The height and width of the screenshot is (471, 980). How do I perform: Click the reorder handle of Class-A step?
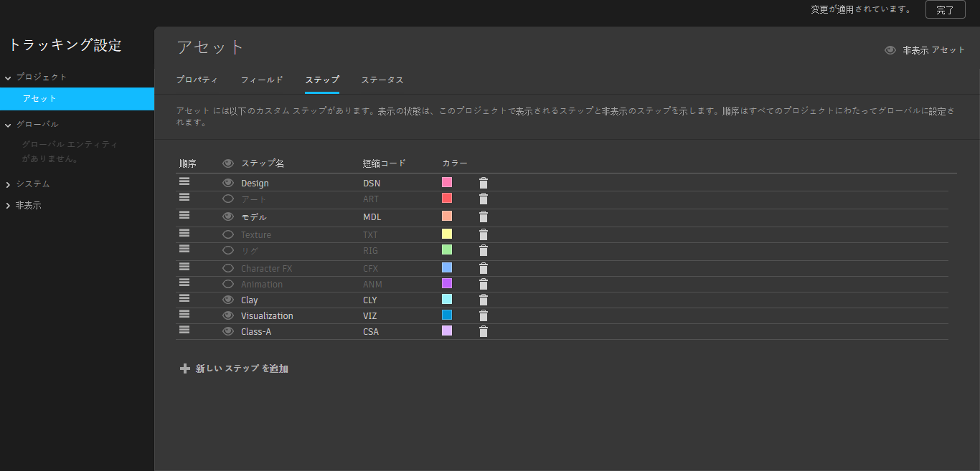(184, 330)
